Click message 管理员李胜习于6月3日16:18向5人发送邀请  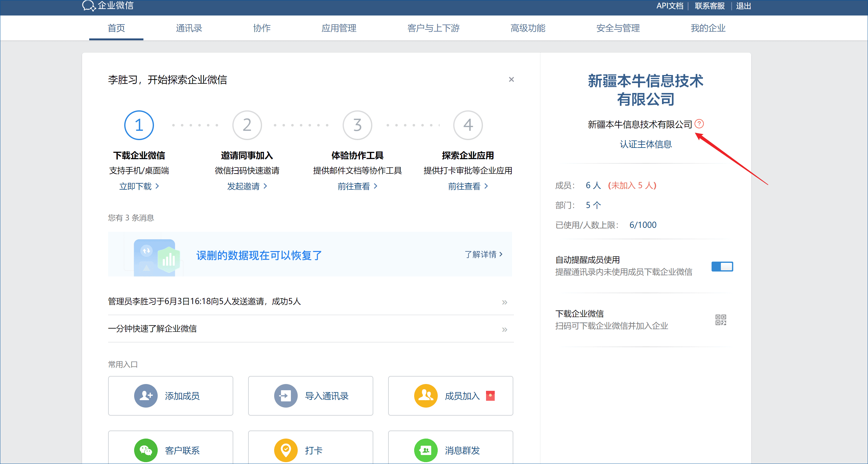click(x=204, y=301)
